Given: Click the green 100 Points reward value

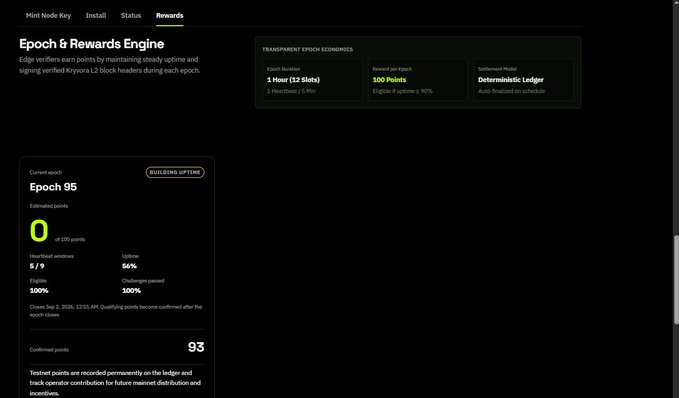Looking at the screenshot, I should click(x=389, y=80).
